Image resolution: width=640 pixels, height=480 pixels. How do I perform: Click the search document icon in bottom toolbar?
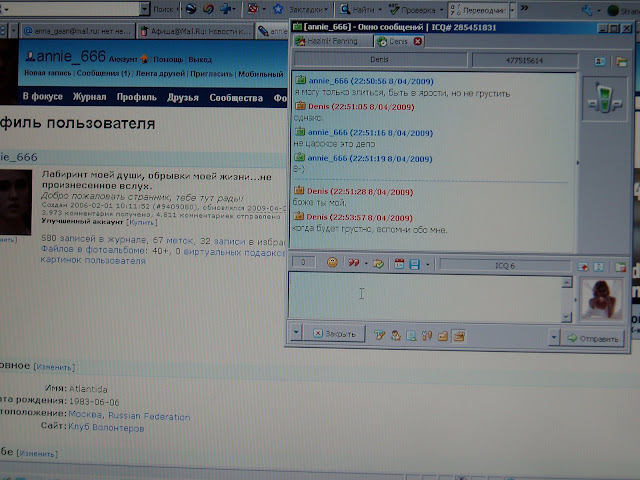point(411,336)
